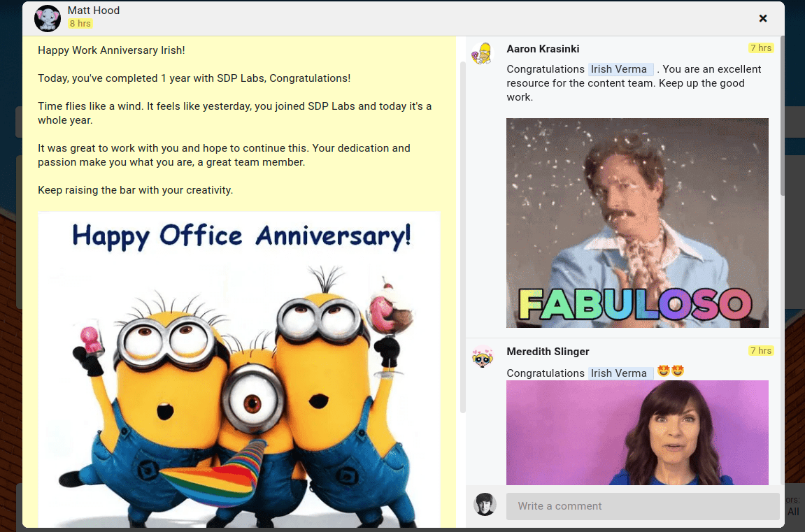Open Irish Verma mention in Aaron's comment
805x532 pixels.
(620, 69)
